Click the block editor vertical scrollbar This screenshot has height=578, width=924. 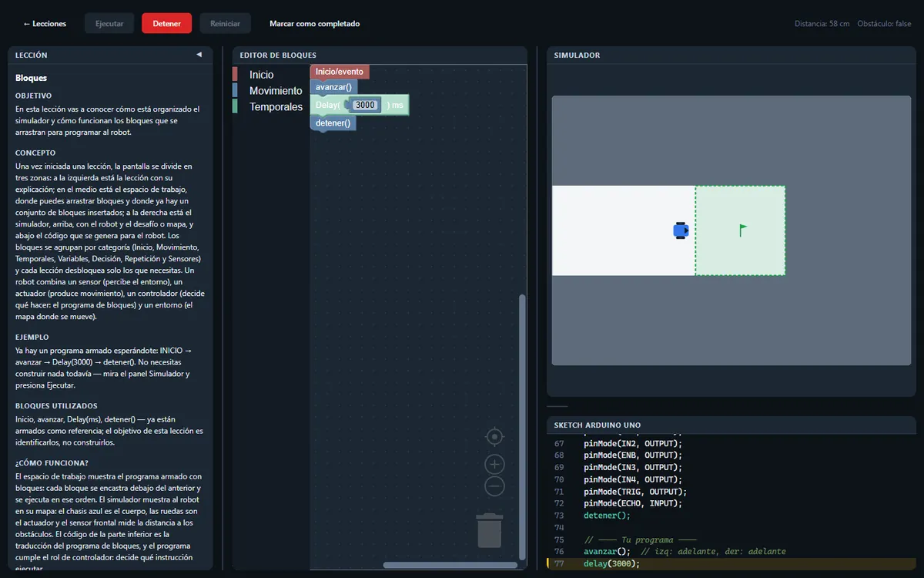coord(522,426)
